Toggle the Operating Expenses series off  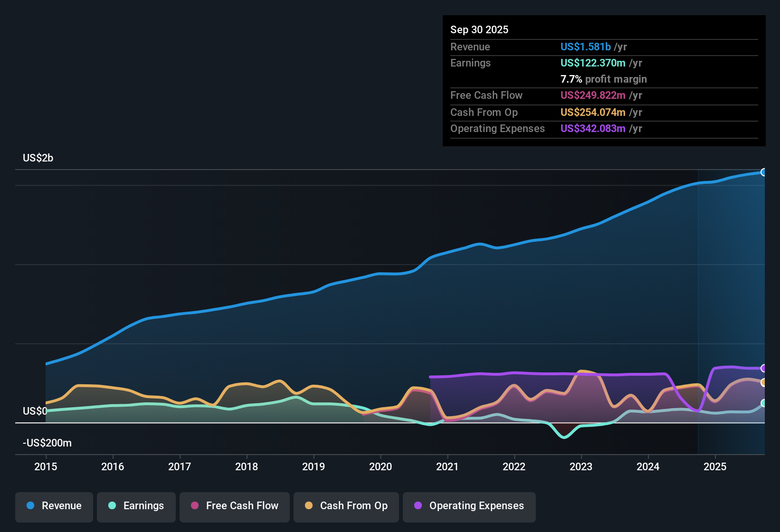pyautogui.click(x=469, y=506)
